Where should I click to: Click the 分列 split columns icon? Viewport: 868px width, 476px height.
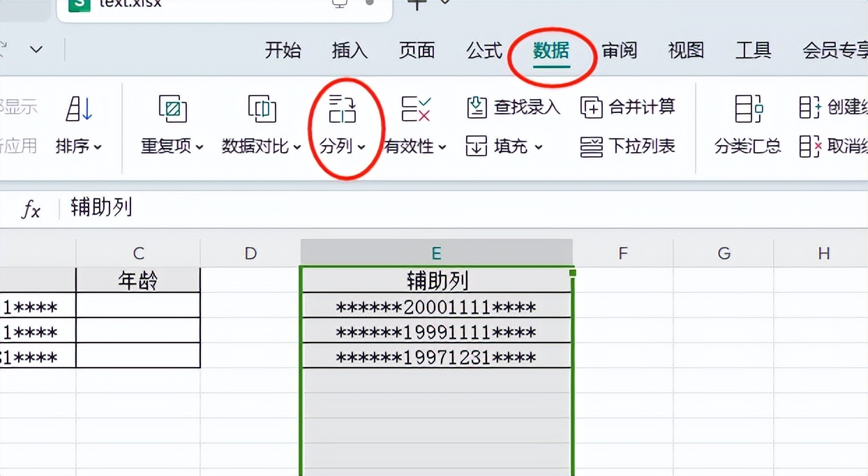342,108
